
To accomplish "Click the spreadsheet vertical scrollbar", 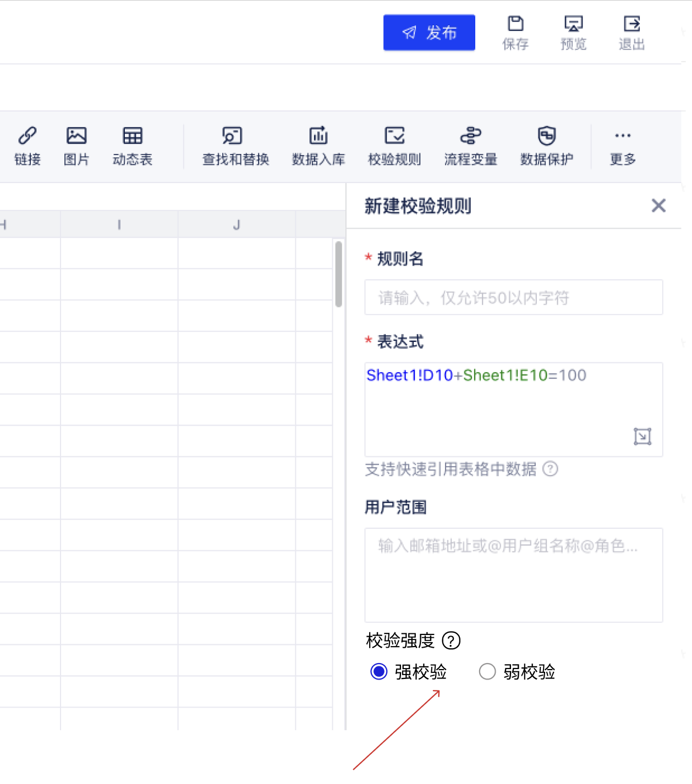I will pos(338,274).
